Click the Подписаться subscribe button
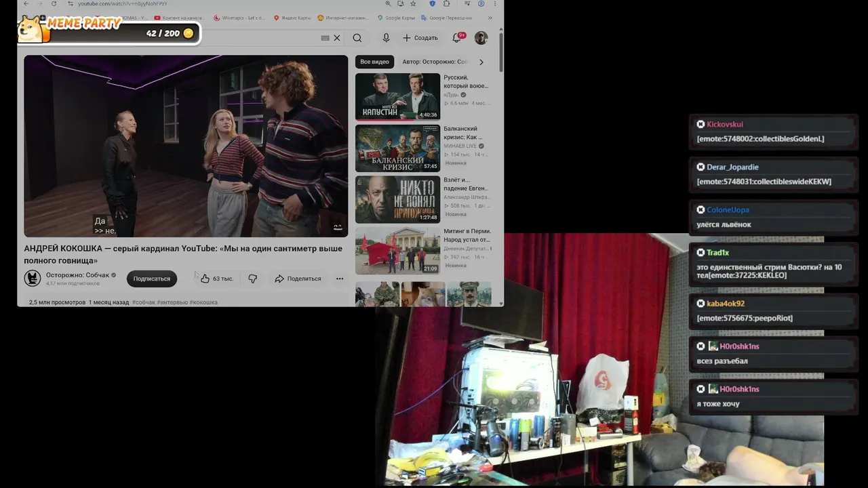 [x=152, y=279]
